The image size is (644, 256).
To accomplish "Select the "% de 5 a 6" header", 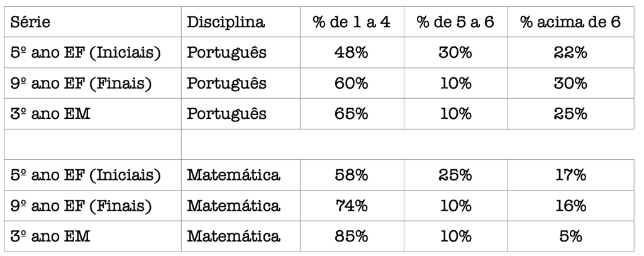I will 455,23.
